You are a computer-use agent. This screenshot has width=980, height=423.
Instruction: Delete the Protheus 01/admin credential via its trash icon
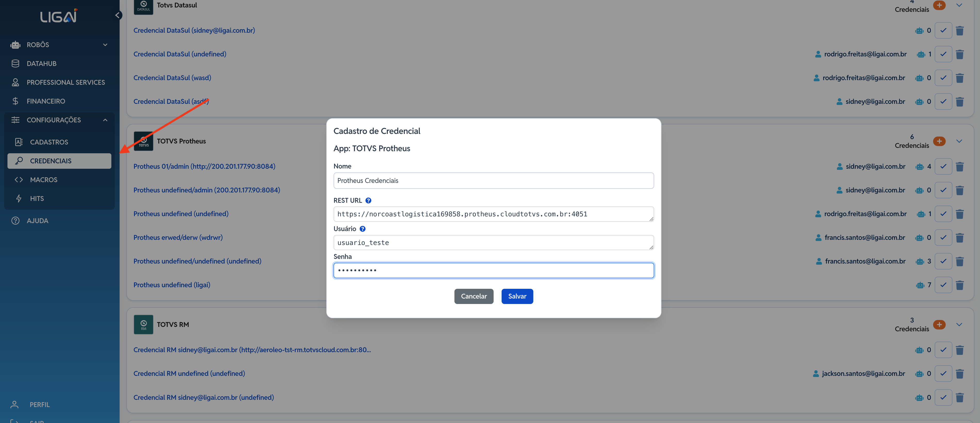point(959,166)
